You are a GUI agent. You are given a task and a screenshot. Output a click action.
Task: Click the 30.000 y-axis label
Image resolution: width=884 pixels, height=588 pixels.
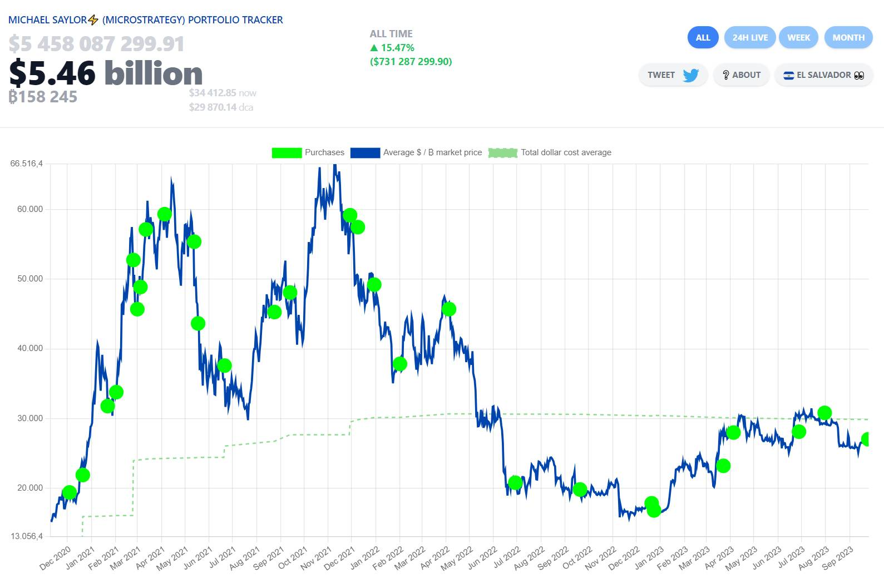click(x=30, y=418)
